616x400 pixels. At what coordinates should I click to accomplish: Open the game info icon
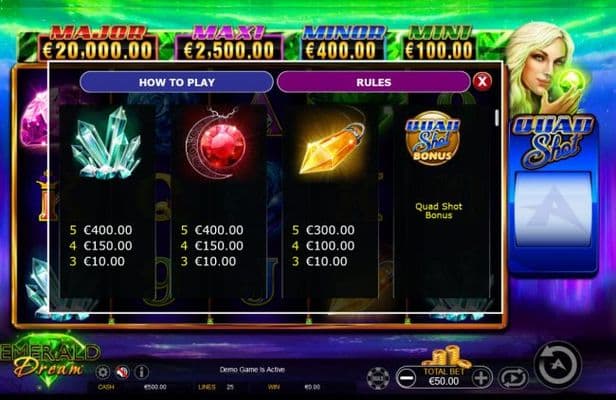click(141, 372)
